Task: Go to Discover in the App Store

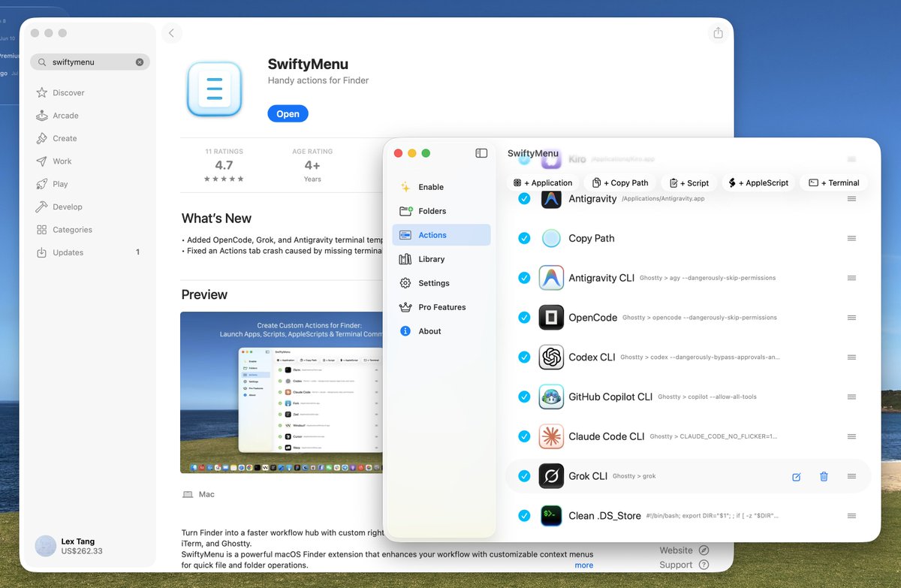Action: pos(89,92)
